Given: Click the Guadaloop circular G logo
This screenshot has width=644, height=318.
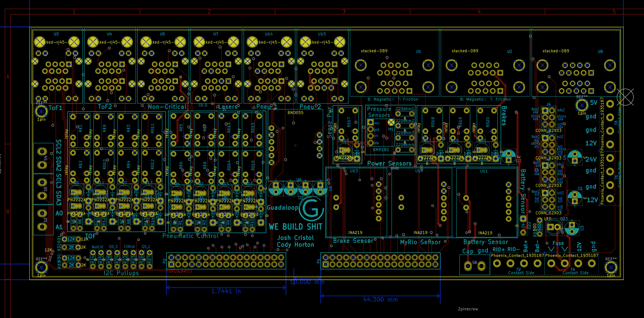Looking at the screenshot, I should point(311,209).
